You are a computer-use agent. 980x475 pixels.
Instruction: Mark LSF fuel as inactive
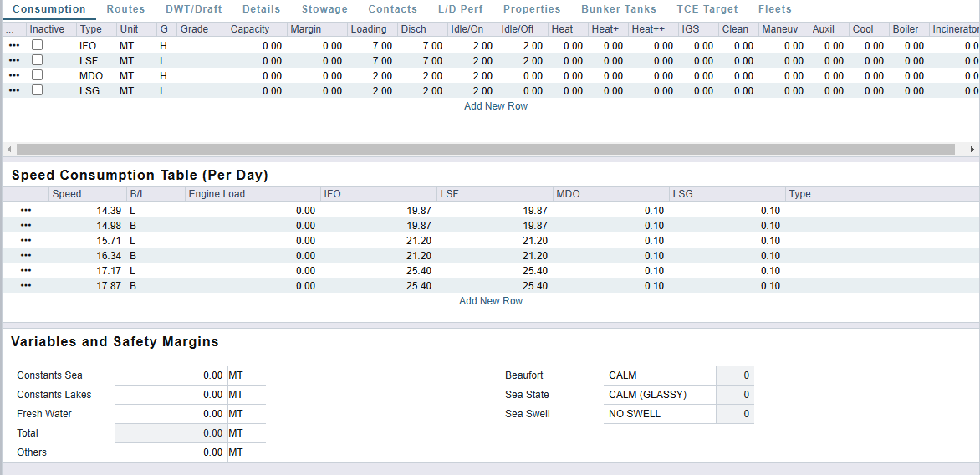[37, 60]
